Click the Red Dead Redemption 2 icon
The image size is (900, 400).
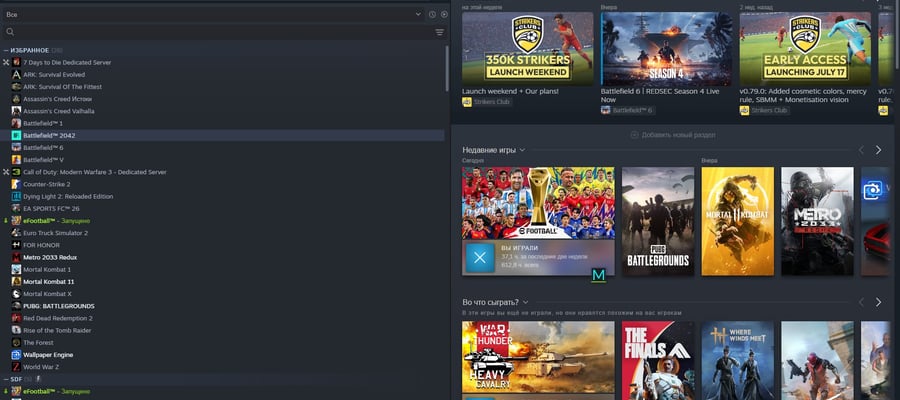(16, 318)
